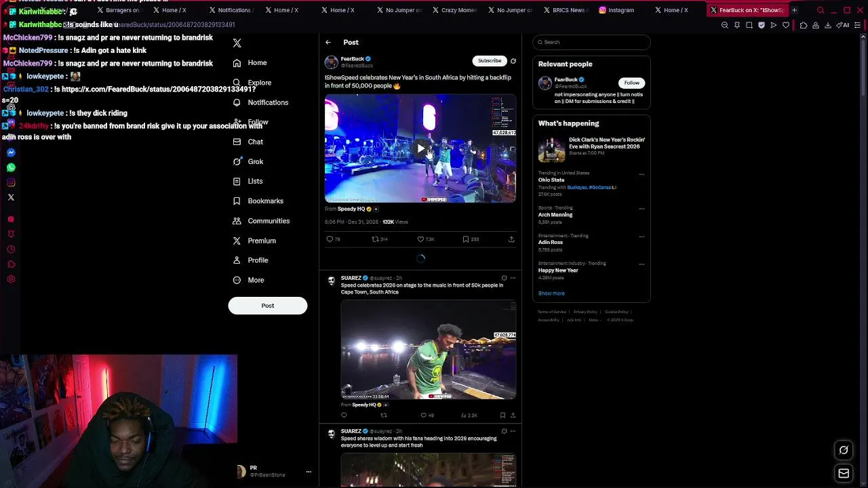Viewport: 868px width, 488px height.
Task: Open sidebar settings gear icon
Action: pyautogui.click(x=11, y=279)
